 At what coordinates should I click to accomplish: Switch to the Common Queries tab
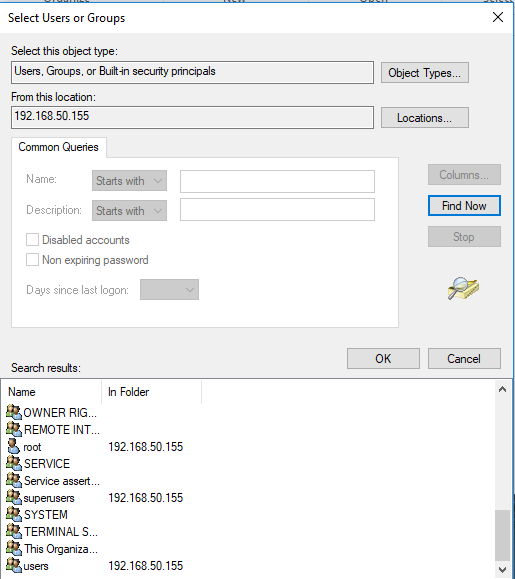59,147
